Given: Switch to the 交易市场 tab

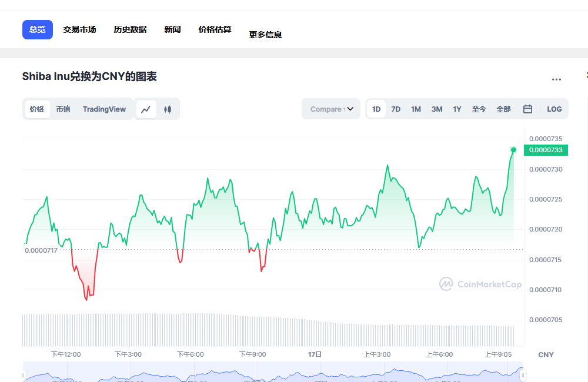Looking at the screenshot, I should pyautogui.click(x=79, y=29).
